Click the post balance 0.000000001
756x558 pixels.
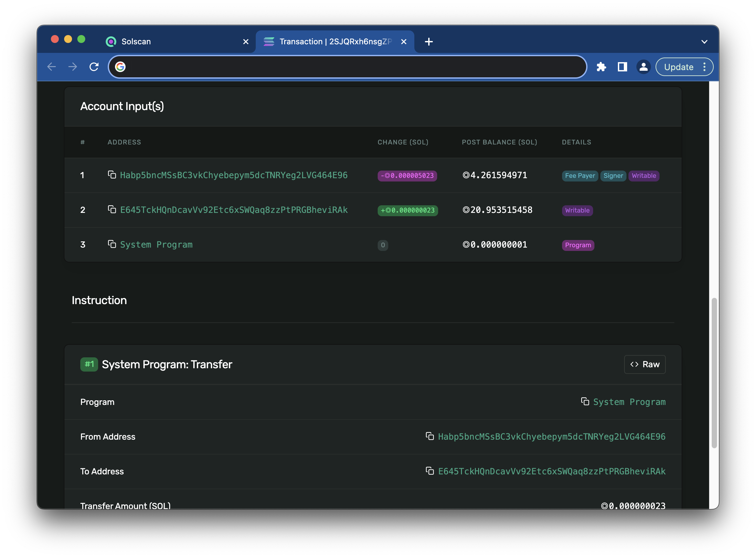point(495,245)
